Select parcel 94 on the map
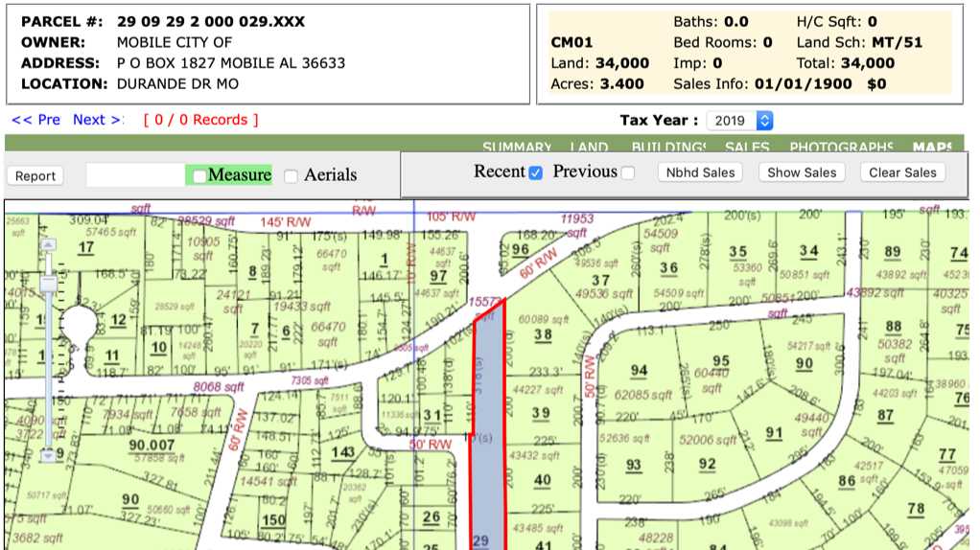The width and height of the screenshot is (980, 550). tap(639, 371)
